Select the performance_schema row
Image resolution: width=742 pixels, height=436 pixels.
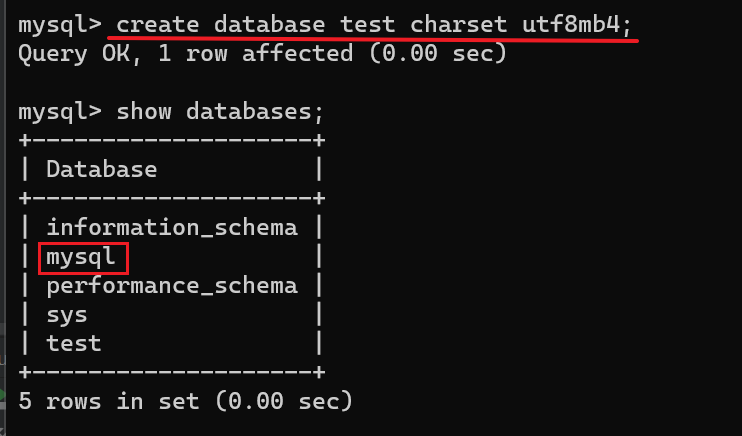[x=172, y=285]
